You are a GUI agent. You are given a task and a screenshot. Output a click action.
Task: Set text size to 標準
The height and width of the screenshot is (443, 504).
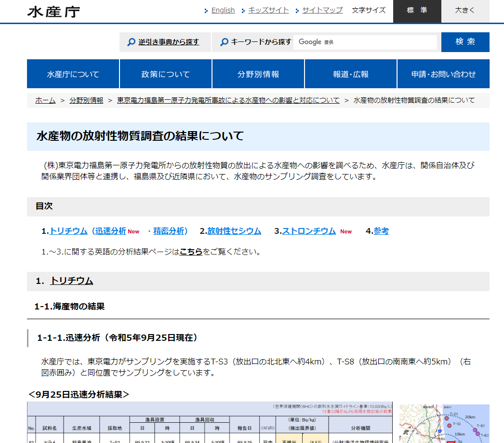417,11
